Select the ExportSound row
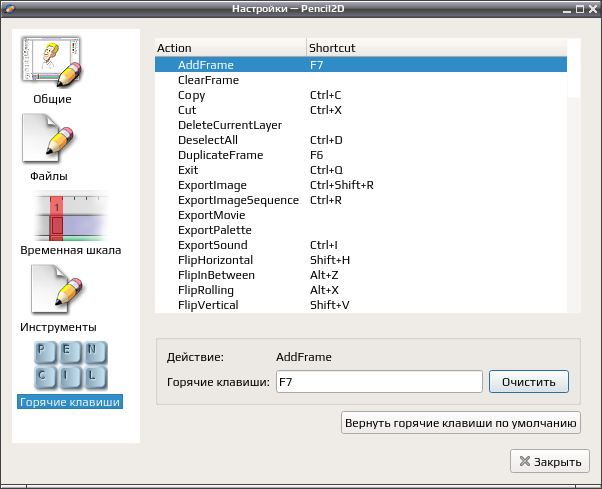602x489 pixels. (x=361, y=244)
